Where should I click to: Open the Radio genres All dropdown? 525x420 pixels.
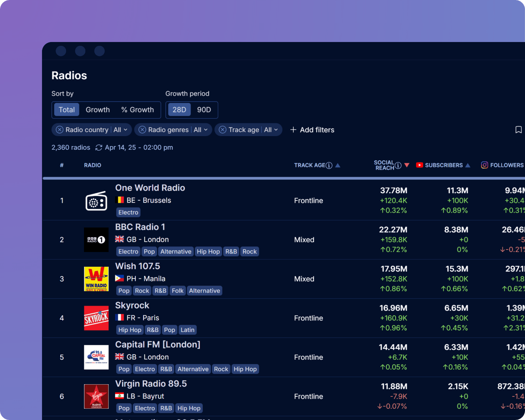[201, 130]
